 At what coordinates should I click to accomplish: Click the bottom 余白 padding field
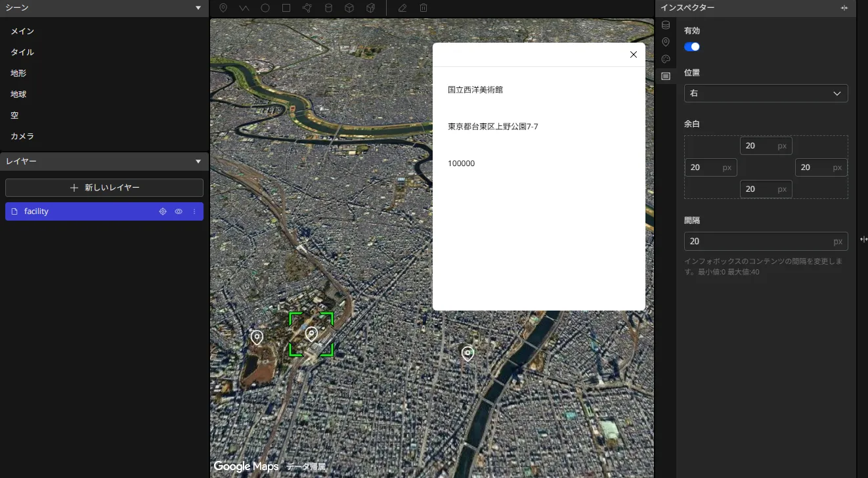point(766,189)
